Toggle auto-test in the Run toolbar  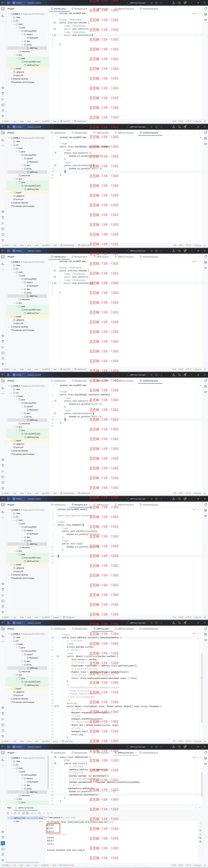click(x=15, y=813)
